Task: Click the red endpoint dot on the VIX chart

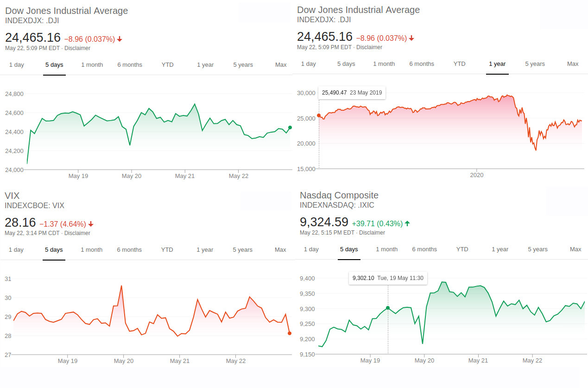Action: pos(290,333)
